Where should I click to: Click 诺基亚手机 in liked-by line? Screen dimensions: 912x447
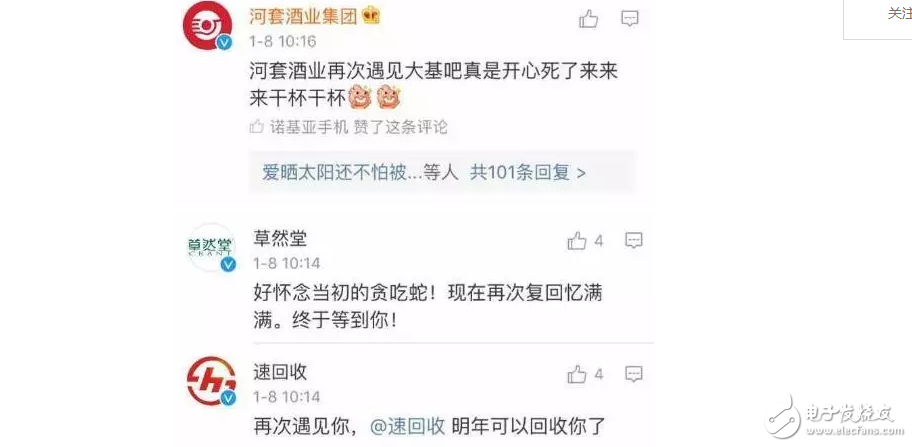point(308,127)
